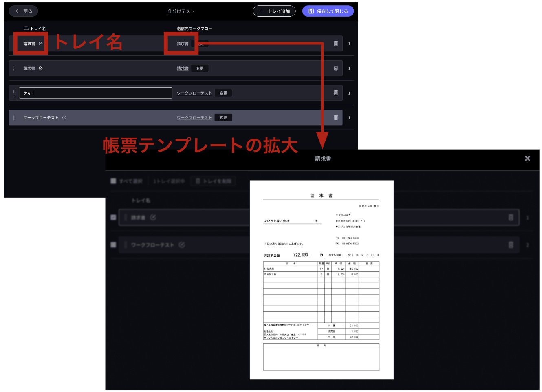This screenshot has height=392, width=542.
Task: Uncheck the 請求書 tray checkbox in dimmed list
Action: pos(113,218)
